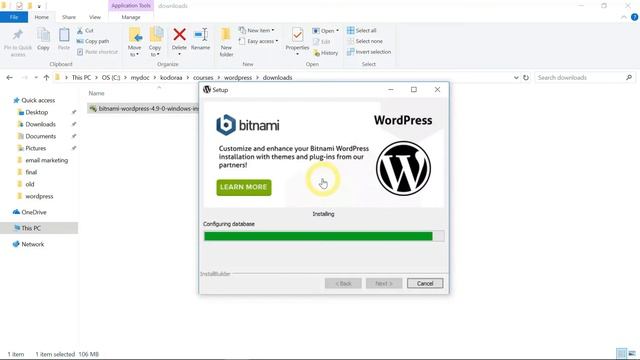The image size is (640, 360).
Task: Click the Copy icon in Clipboard group
Action: [x=43, y=35]
